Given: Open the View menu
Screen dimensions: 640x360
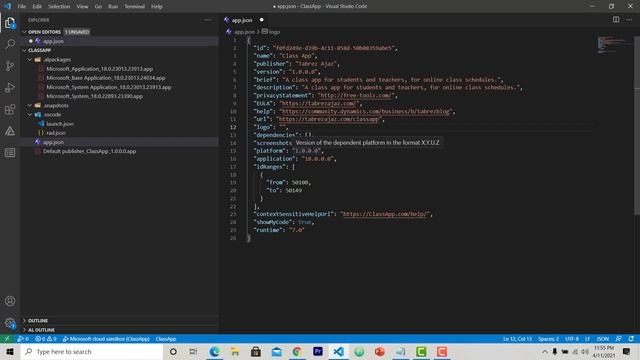Looking at the screenshot, I should [82, 7].
